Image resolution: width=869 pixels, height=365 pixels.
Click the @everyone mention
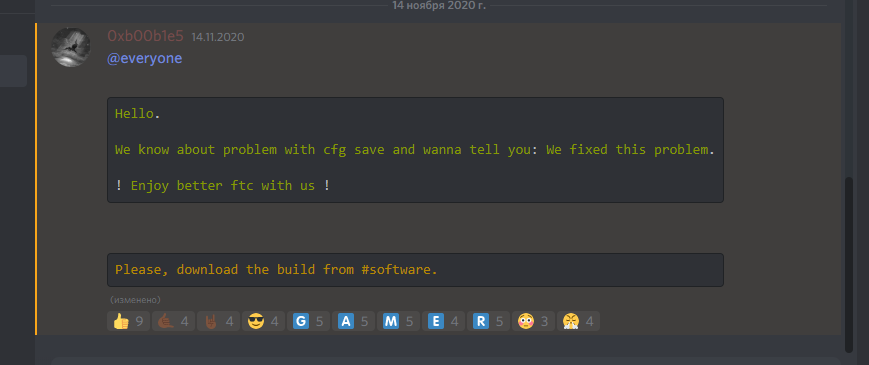144,58
